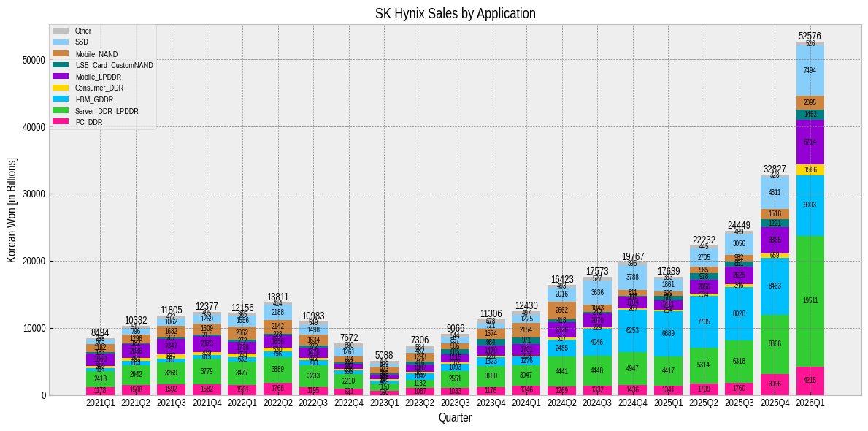Click the 30000 y-axis tick label
The height and width of the screenshot is (431, 868).
click(35, 194)
